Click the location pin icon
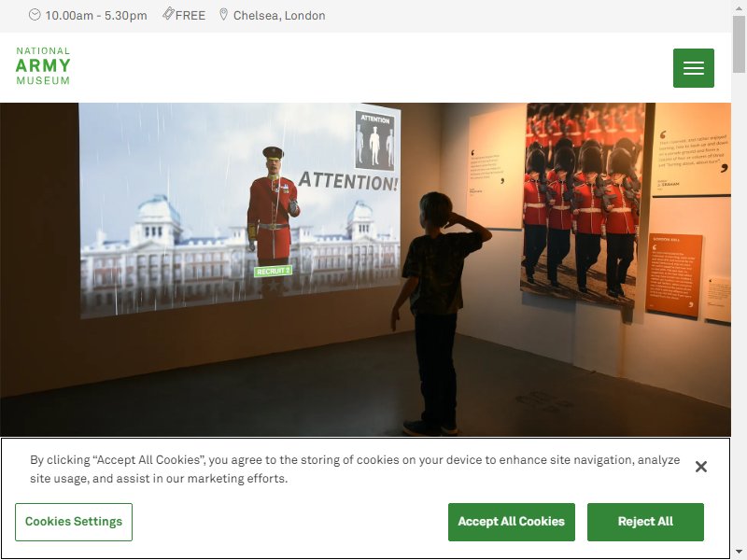This screenshot has height=560, width=747. [x=223, y=15]
